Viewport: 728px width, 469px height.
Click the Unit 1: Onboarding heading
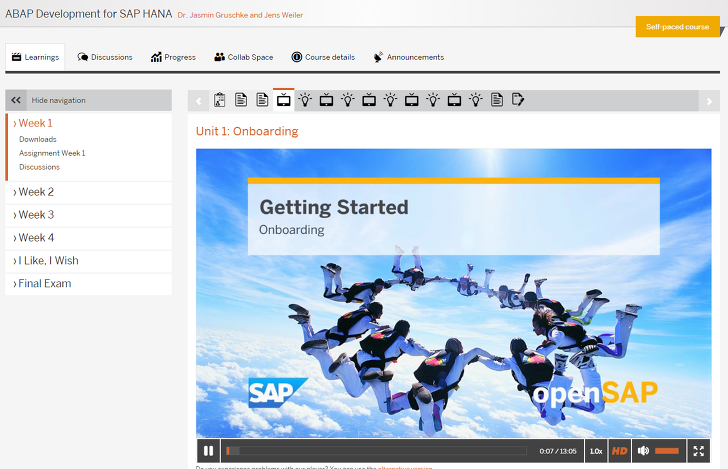[x=247, y=131]
